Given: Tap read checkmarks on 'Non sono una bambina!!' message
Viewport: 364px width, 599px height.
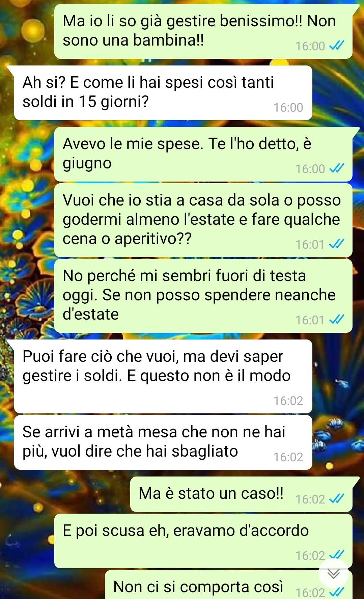Looking at the screenshot, I should tap(337, 45).
